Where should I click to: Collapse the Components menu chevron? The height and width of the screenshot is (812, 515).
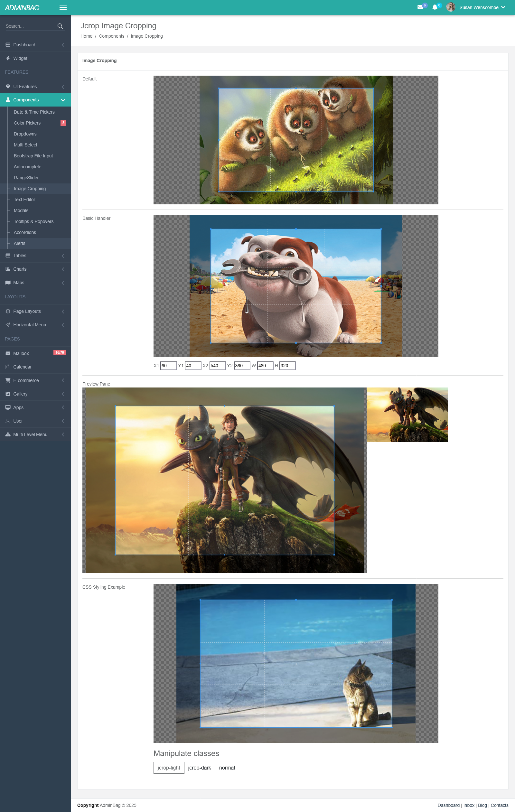point(63,100)
